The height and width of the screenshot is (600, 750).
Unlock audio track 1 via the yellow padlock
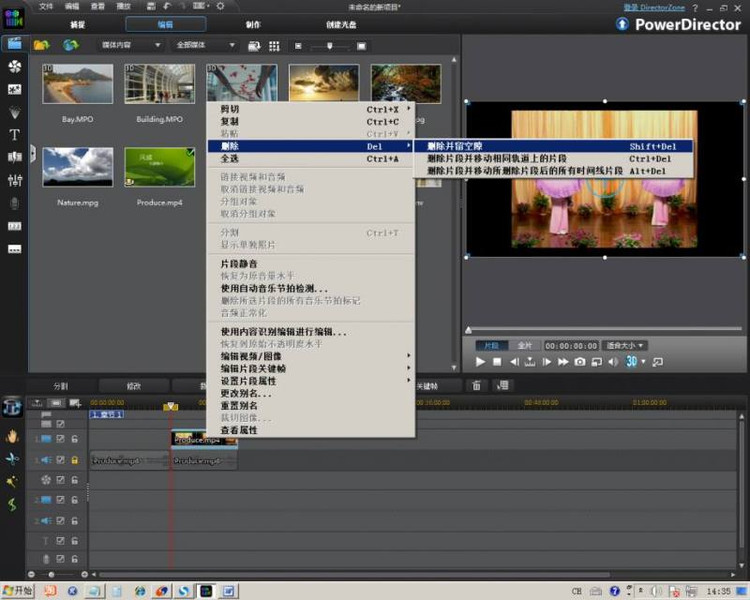(x=75, y=460)
